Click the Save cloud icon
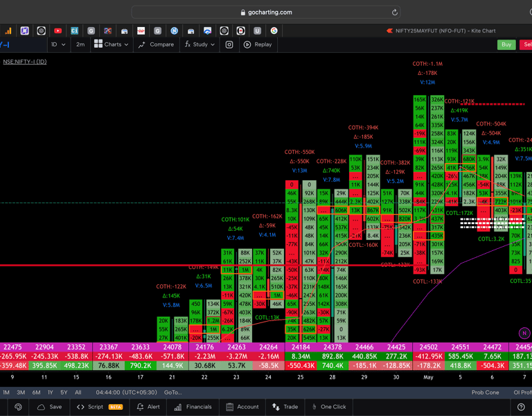 (x=41, y=407)
